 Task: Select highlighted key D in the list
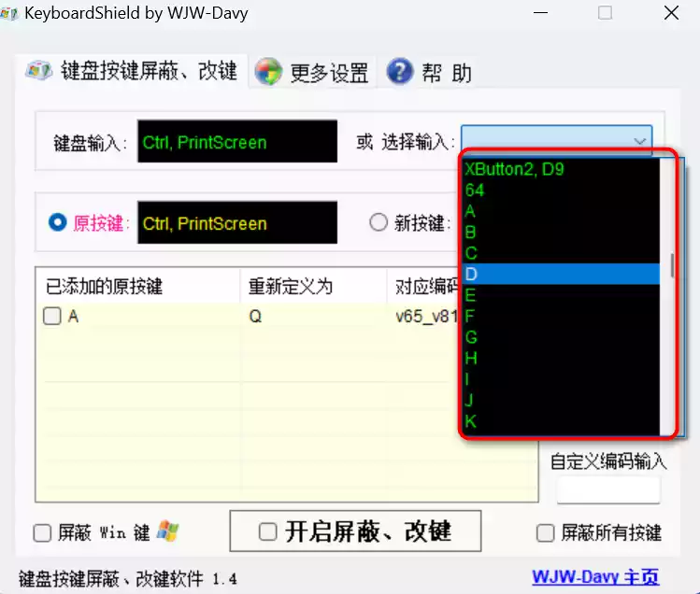562,274
